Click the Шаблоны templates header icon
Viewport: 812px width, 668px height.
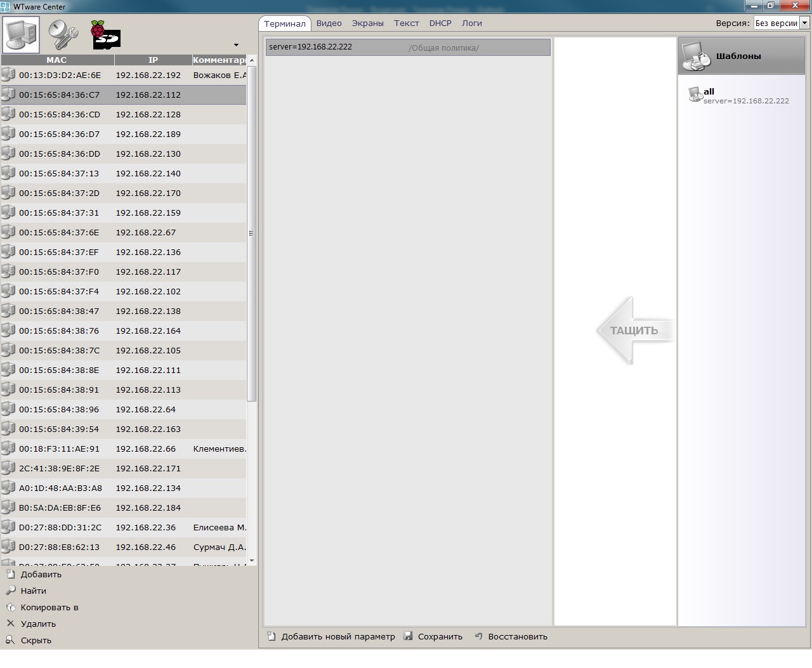pyautogui.click(x=696, y=56)
